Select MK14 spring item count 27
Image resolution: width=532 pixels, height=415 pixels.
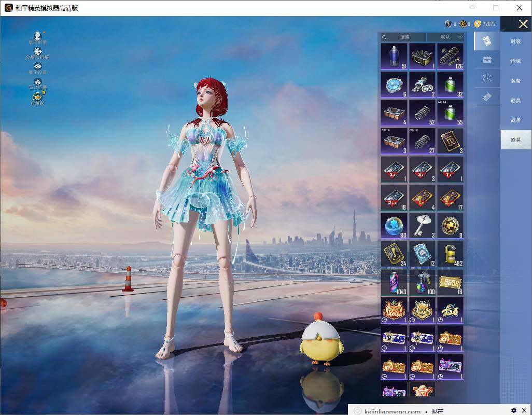click(422, 142)
